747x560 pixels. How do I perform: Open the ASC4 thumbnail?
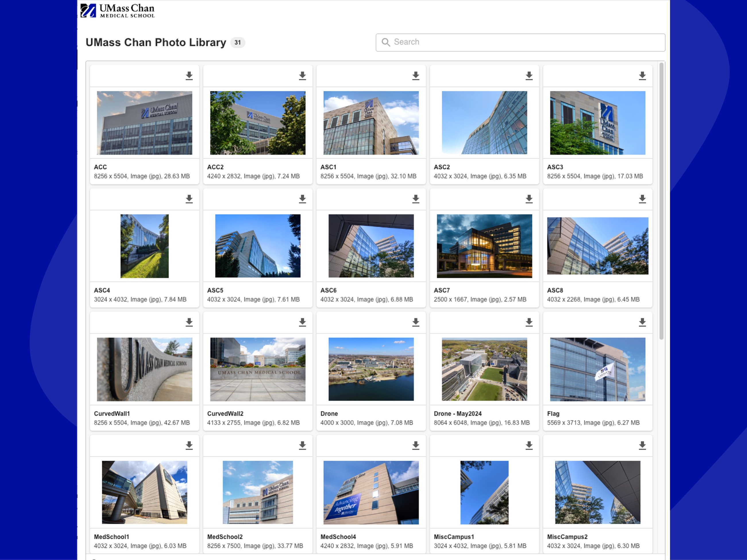[x=144, y=246]
